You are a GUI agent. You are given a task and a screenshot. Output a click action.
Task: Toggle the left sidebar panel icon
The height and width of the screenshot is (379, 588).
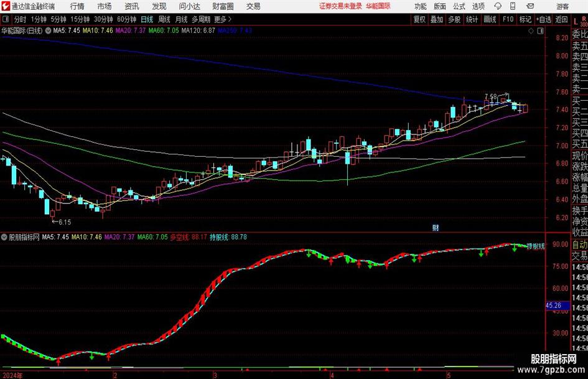tap(5, 19)
